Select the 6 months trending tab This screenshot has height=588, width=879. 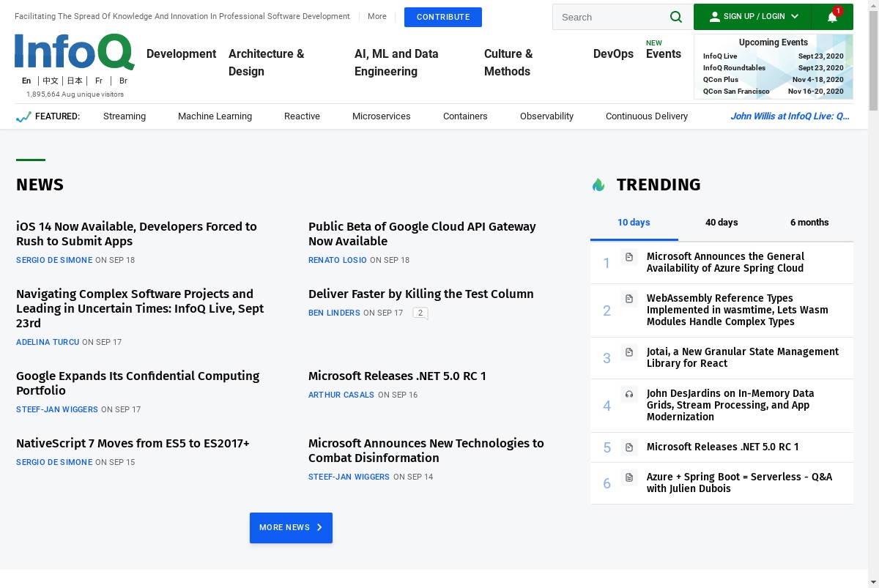809,223
